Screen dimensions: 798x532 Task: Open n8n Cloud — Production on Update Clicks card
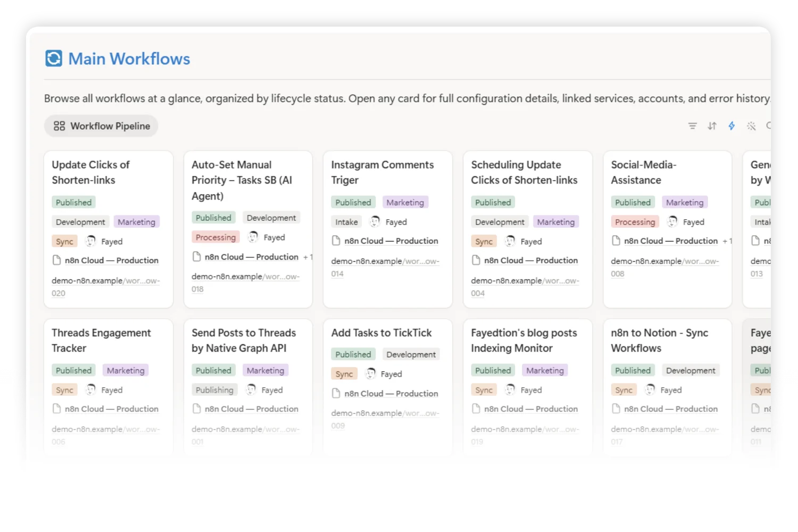112,261
